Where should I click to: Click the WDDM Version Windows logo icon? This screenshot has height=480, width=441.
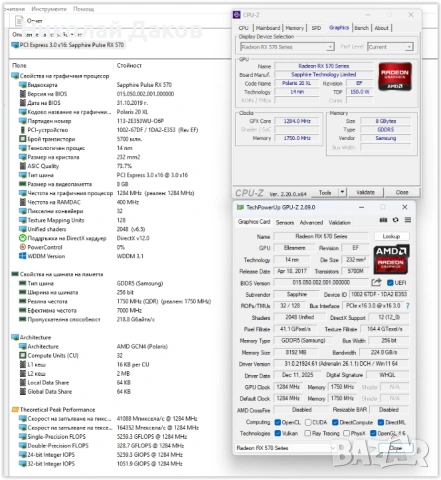click(x=22, y=256)
